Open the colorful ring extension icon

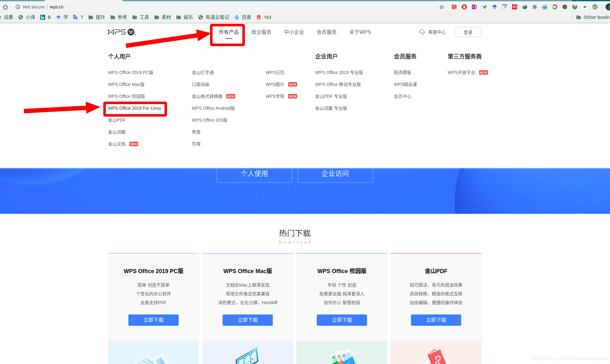[555, 7]
